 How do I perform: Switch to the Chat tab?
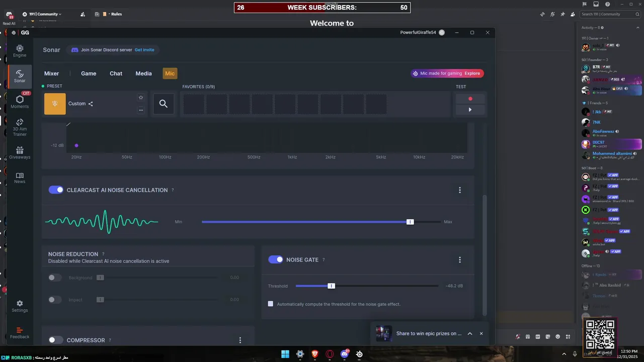click(x=116, y=73)
